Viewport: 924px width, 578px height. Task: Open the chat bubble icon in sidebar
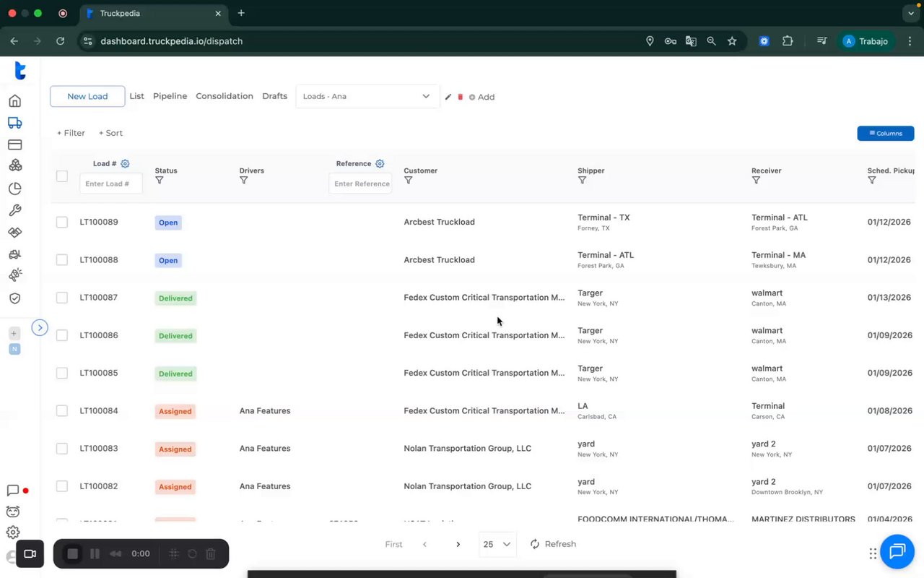13,491
